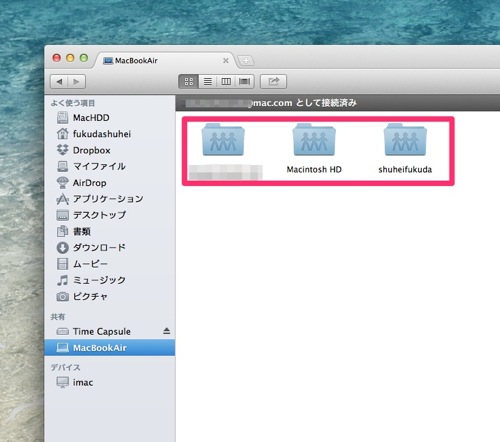Select MacBookAir in the shared section
Screen dimensions: 500x442
coord(109,348)
